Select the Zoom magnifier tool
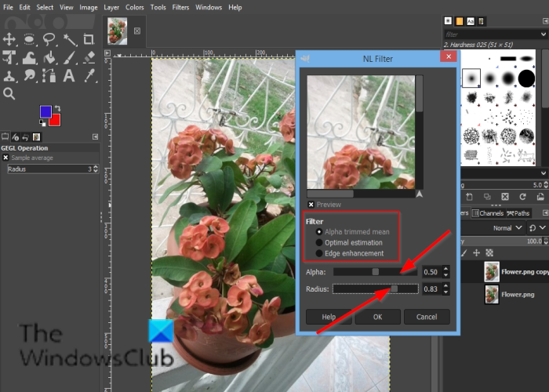 (9, 94)
